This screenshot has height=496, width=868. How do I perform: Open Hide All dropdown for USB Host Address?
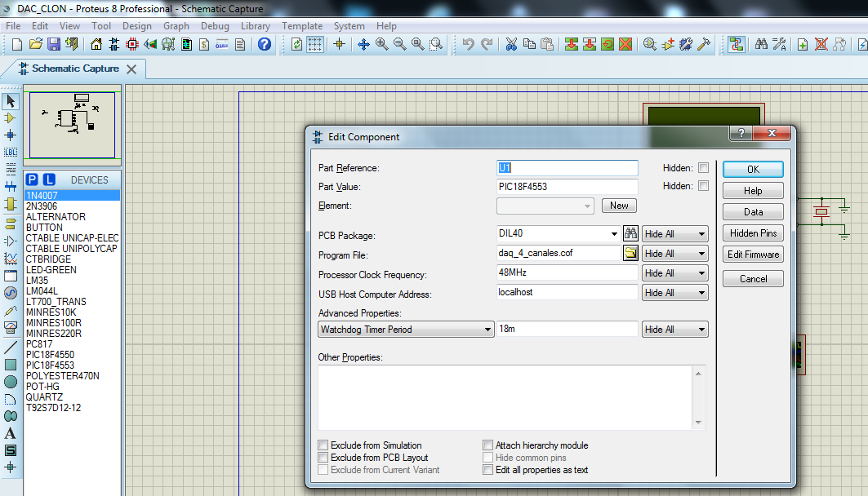[674, 293]
